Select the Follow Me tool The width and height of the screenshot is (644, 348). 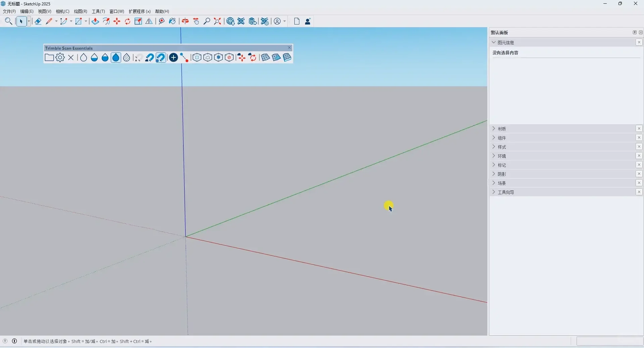106,21
